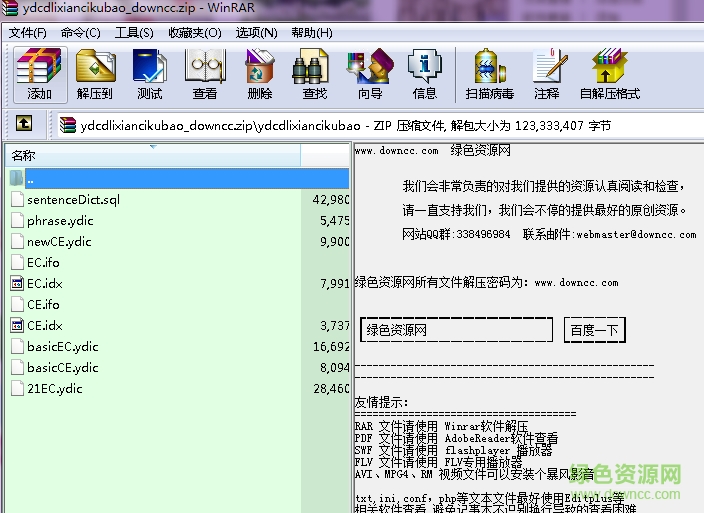Open the Comment (注释) toolbar icon
This screenshot has height=513, width=704.
pyautogui.click(x=547, y=74)
